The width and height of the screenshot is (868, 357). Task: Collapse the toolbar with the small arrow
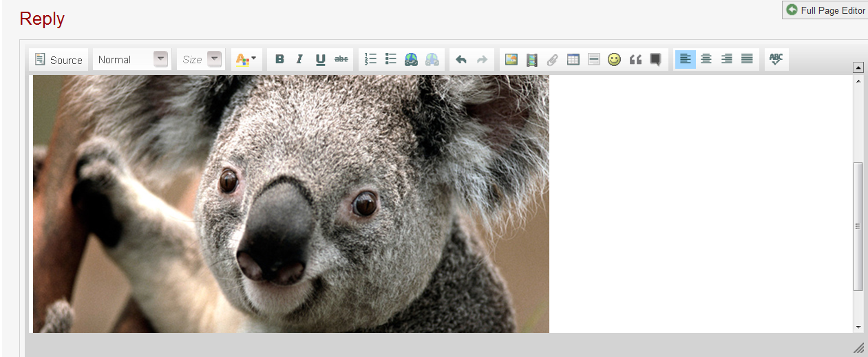coord(858,67)
